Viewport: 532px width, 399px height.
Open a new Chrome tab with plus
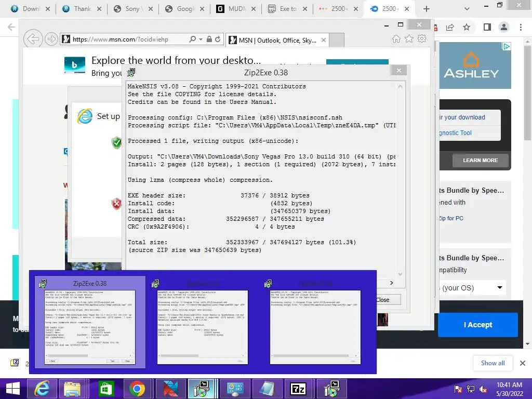pos(427,9)
